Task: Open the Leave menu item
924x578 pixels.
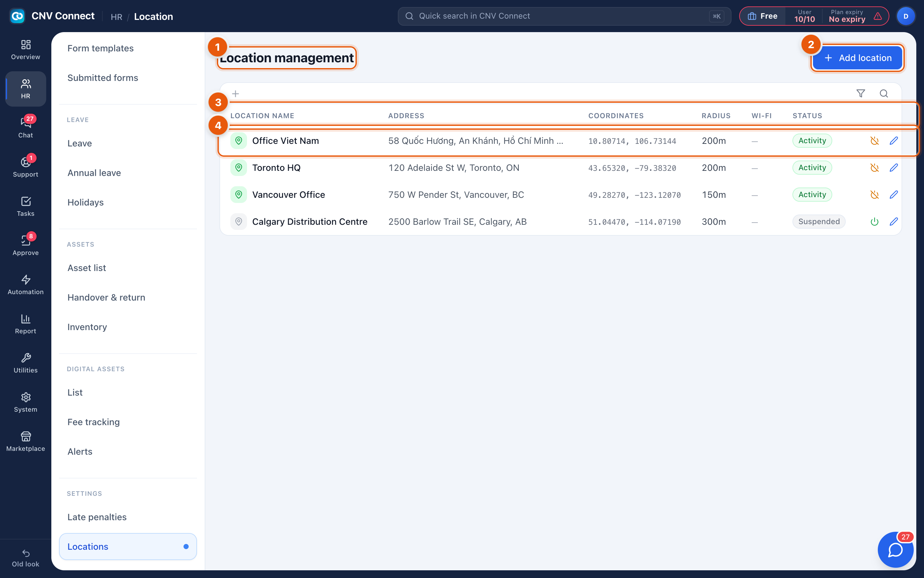Action: pos(128,143)
